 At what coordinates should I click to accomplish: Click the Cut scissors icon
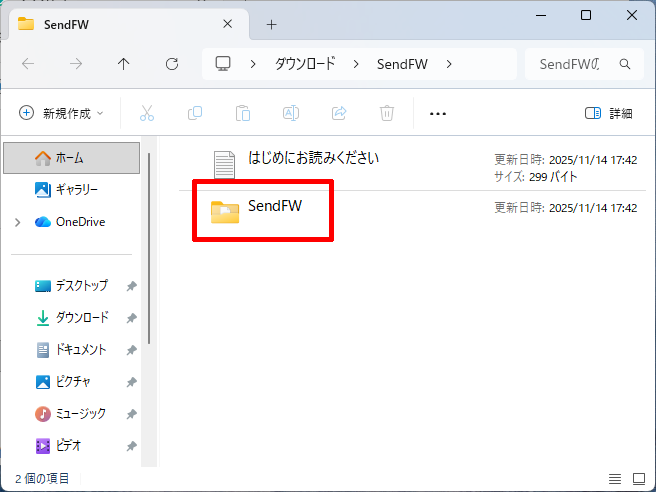147,113
